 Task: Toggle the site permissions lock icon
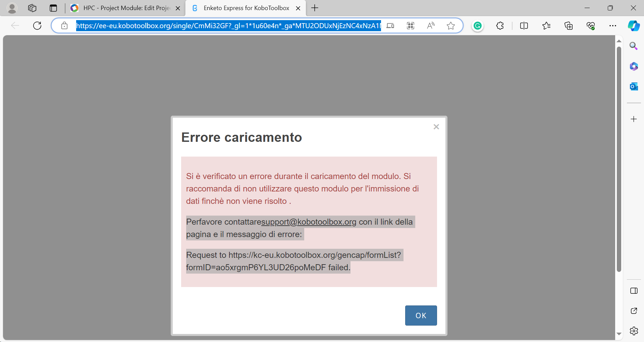tap(64, 25)
